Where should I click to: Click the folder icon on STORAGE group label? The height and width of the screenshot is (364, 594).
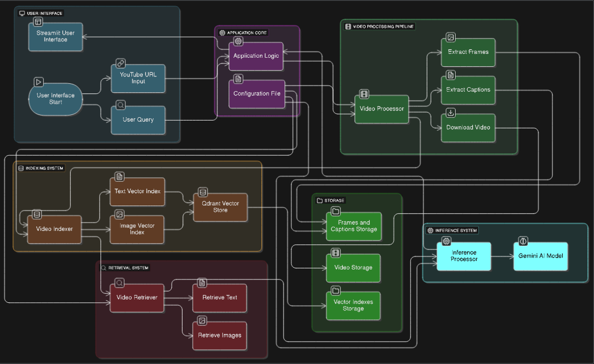coord(320,200)
